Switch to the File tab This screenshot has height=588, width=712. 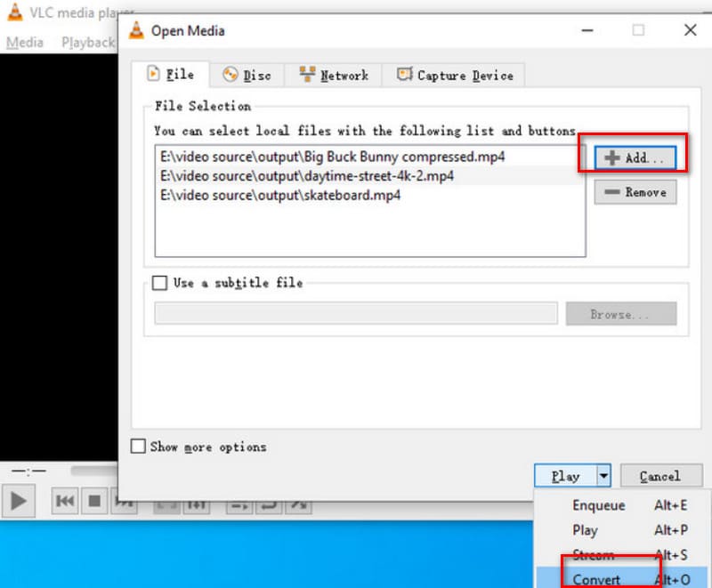pos(171,74)
